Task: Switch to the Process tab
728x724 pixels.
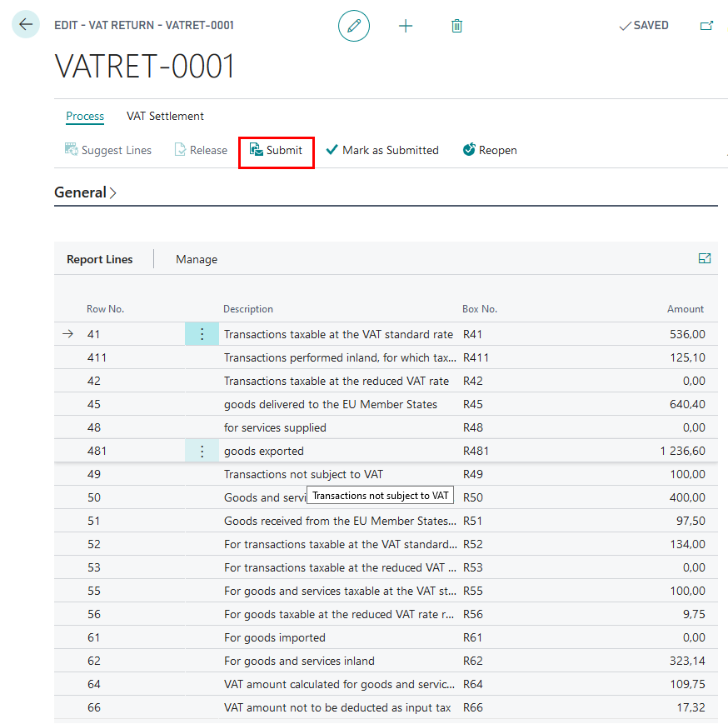Action: [85, 116]
